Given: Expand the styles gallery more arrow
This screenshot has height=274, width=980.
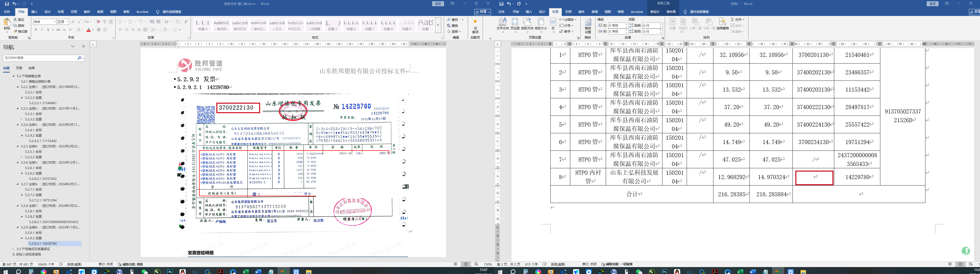Looking at the screenshot, I should [x=438, y=25].
